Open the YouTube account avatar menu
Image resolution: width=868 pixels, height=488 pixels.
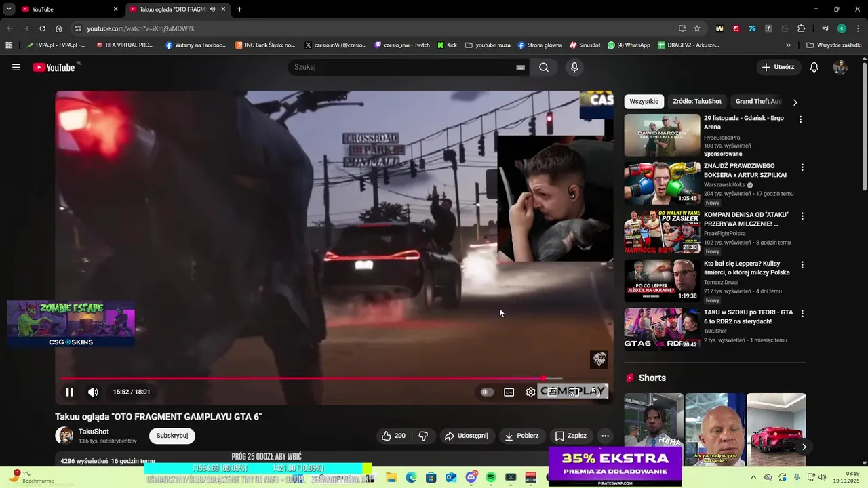click(840, 67)
